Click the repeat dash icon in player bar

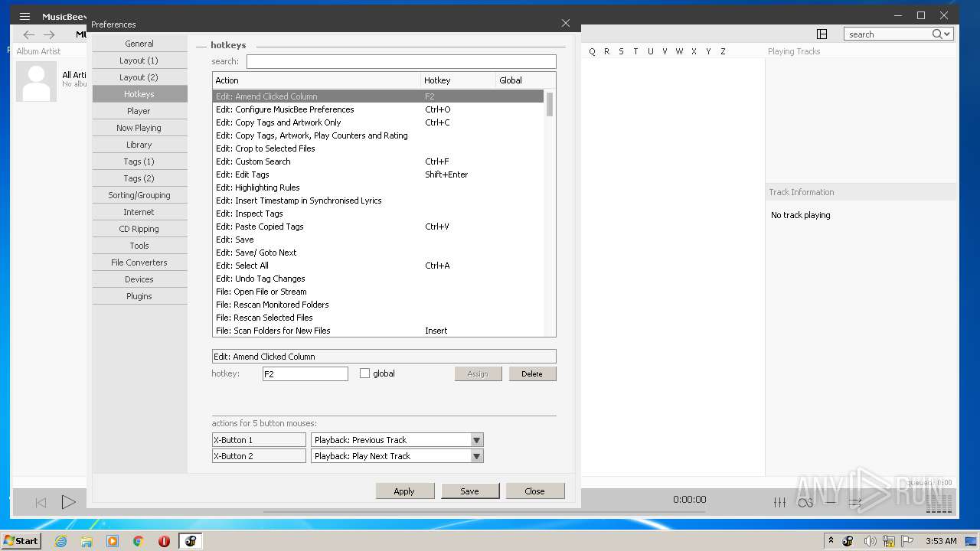click(830, 502)
